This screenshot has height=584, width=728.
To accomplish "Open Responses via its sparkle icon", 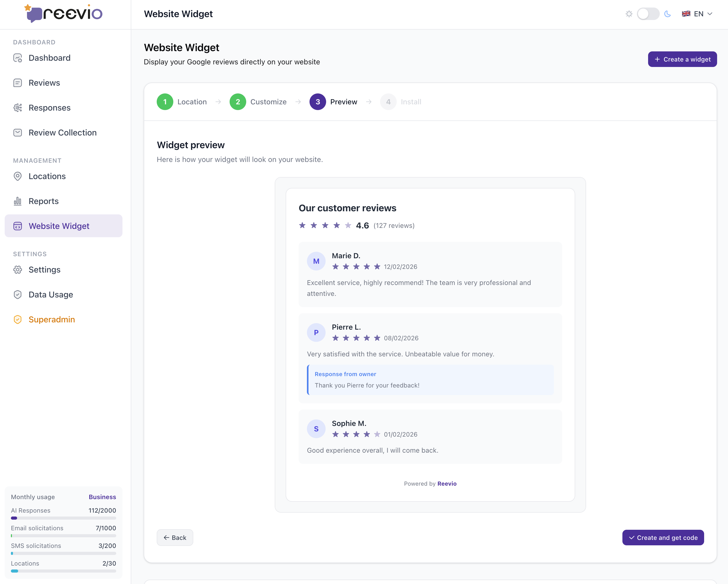I will (18, 108).
